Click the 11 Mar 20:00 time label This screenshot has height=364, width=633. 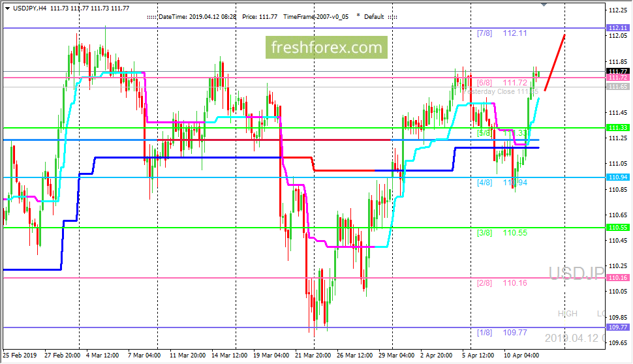[187, 356]
